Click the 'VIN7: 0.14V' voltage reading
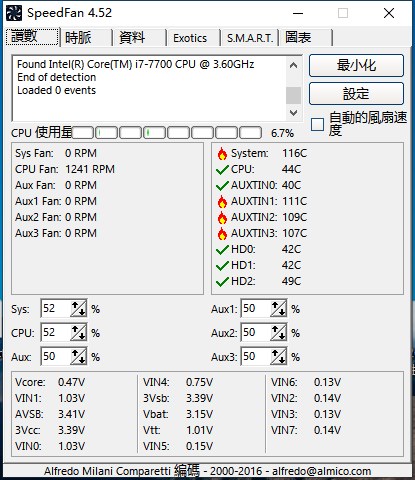Image resolution: width=415 pixels, height=480 pixels. coord(306,430)
